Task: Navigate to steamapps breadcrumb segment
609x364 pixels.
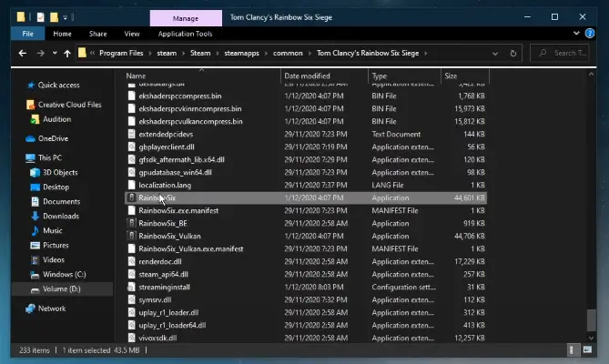Action: tap(241, 53)
